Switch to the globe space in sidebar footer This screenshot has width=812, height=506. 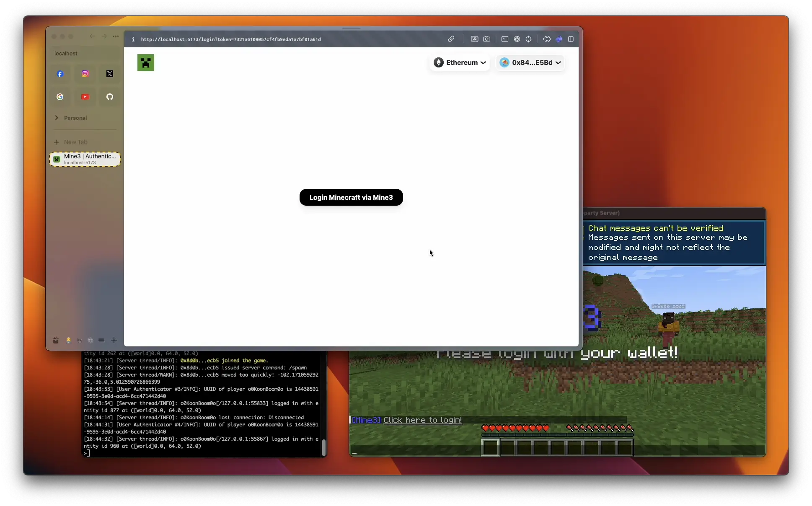(91, 340)
